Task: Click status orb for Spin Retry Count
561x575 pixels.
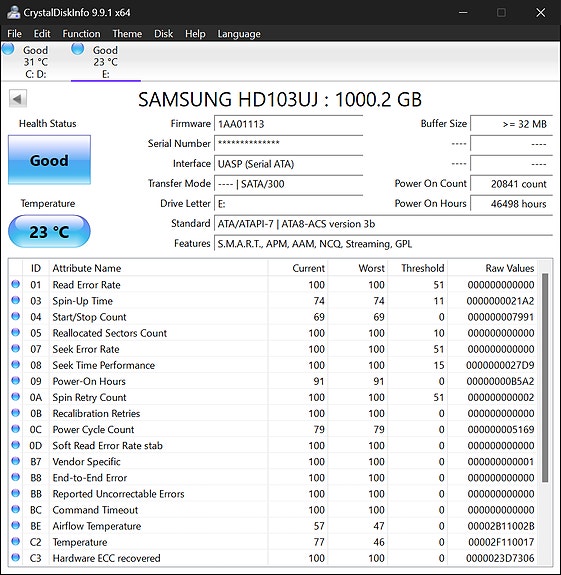Action: click(x=15, y=397)
